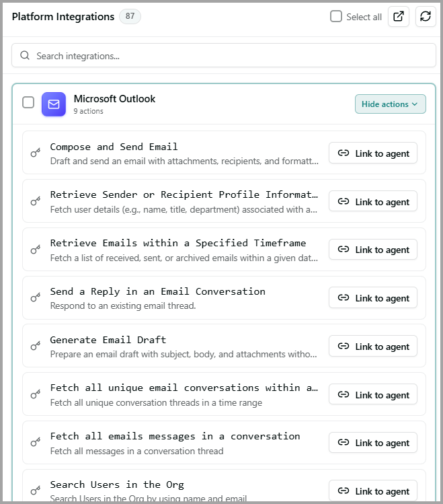Click key icon beside Fetch all emails messages
This screenshot has height=504, width=443.
coord(36,443)
